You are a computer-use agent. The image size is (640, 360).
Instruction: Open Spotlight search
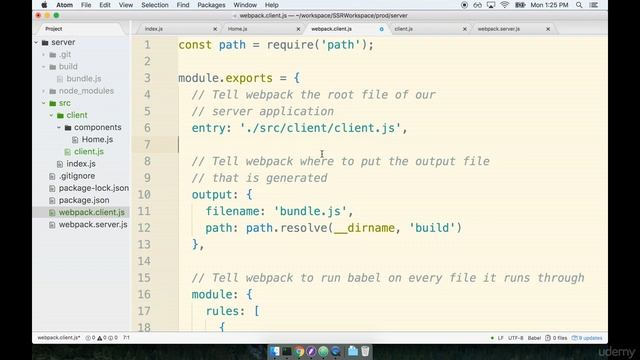tap(579, 5)
